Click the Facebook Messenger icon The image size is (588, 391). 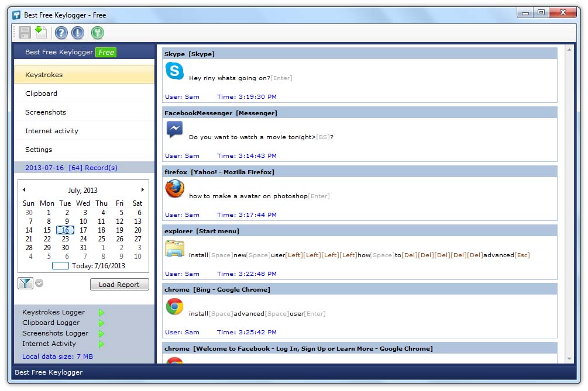click(175, 130)
